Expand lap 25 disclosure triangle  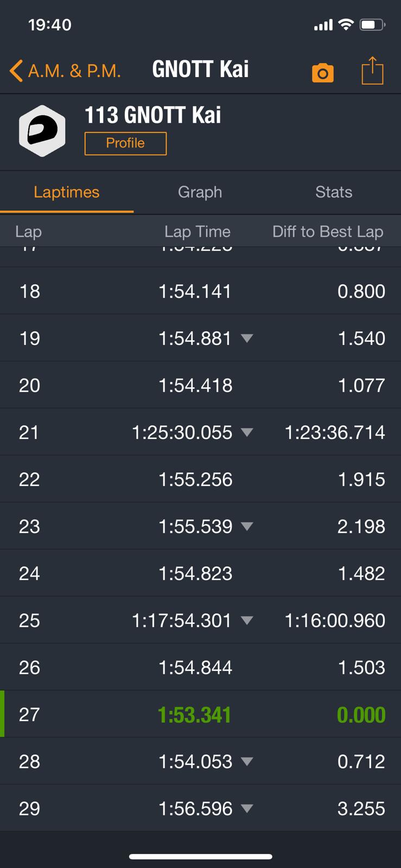[x=247, y=620]
